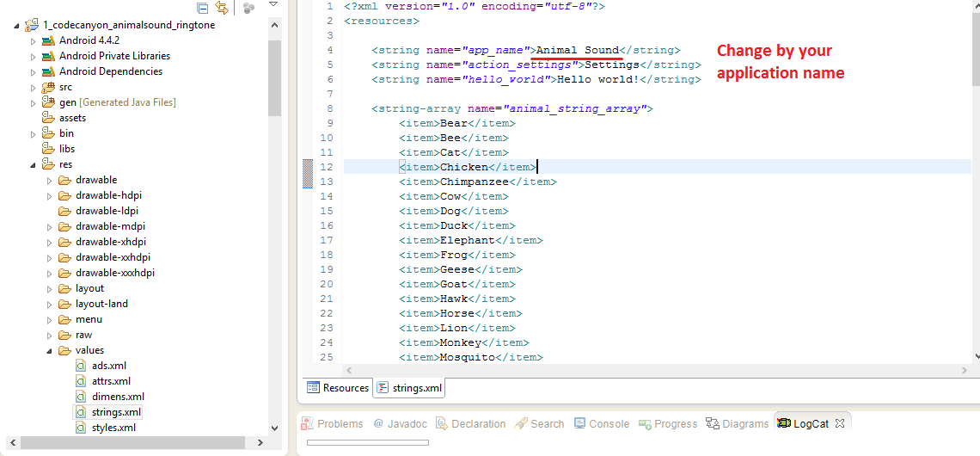Viewport: 980px width, 456px height.
Task: Click the values folder icon
Action: [65, 350]
